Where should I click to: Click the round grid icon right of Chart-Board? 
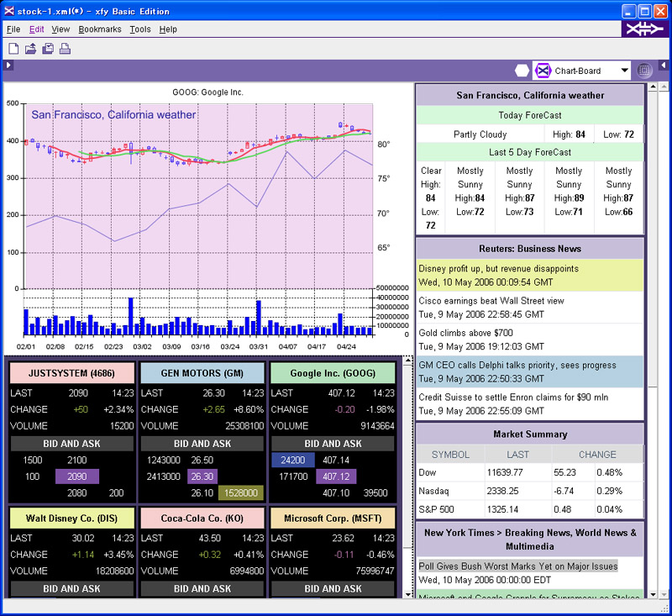click(x=643, y=71)
